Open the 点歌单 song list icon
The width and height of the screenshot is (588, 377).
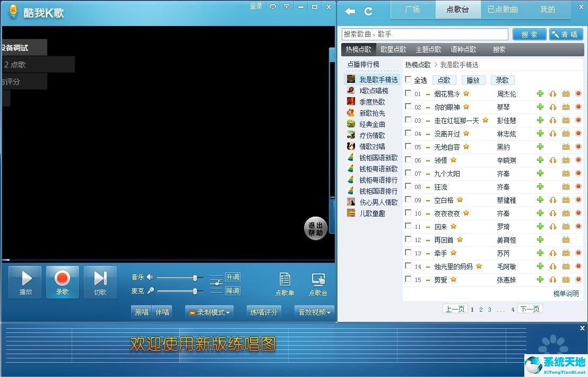pos(284,284)
